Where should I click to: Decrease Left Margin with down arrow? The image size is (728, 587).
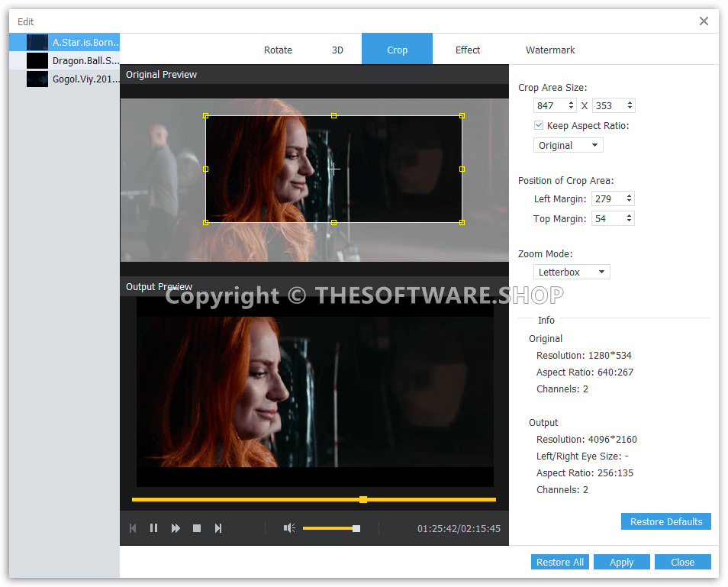tap(629, 201)
